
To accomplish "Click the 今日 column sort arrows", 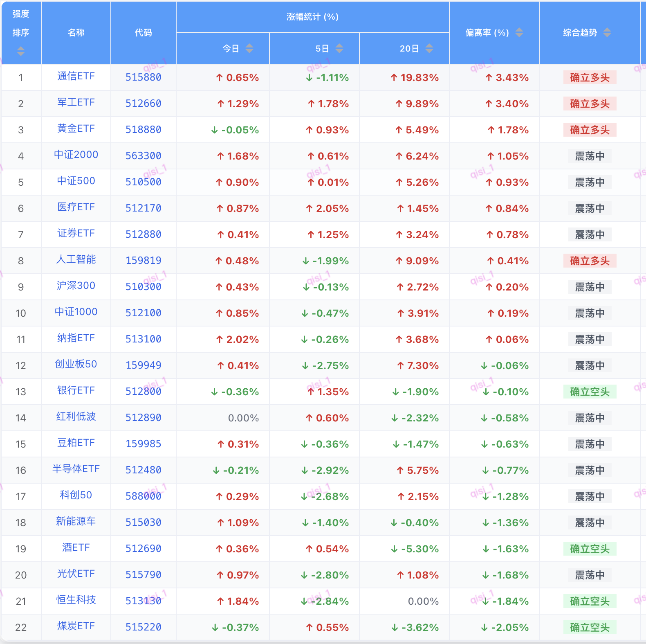I will point(249,49).
